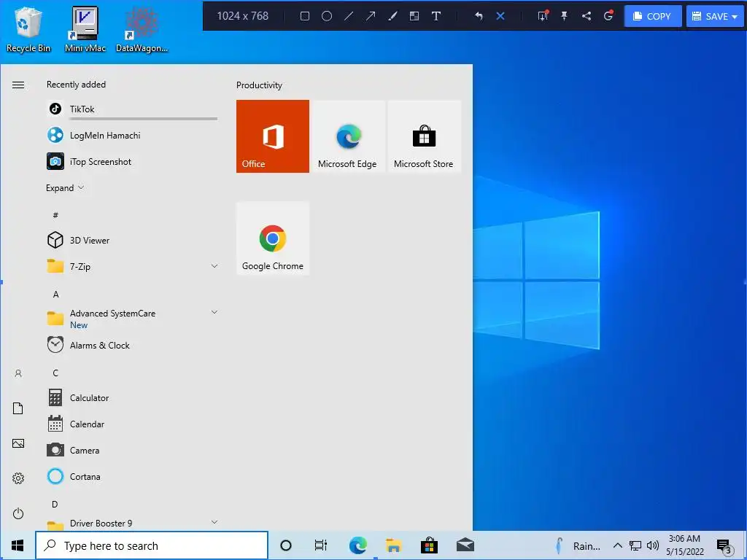
Task: Click the scrolling capture icon
Action: (x=543, y=16)
